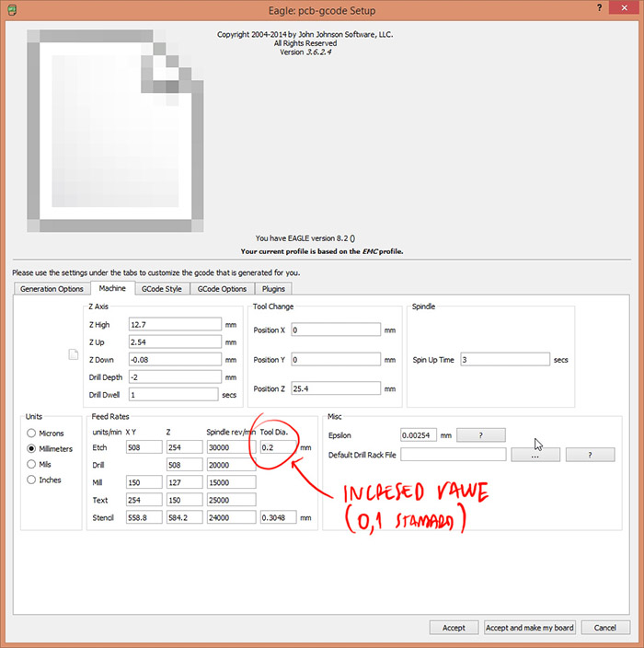Click the small page icon beside Z Axis
This screenshot has width=644, height=648.
(73, 354)
